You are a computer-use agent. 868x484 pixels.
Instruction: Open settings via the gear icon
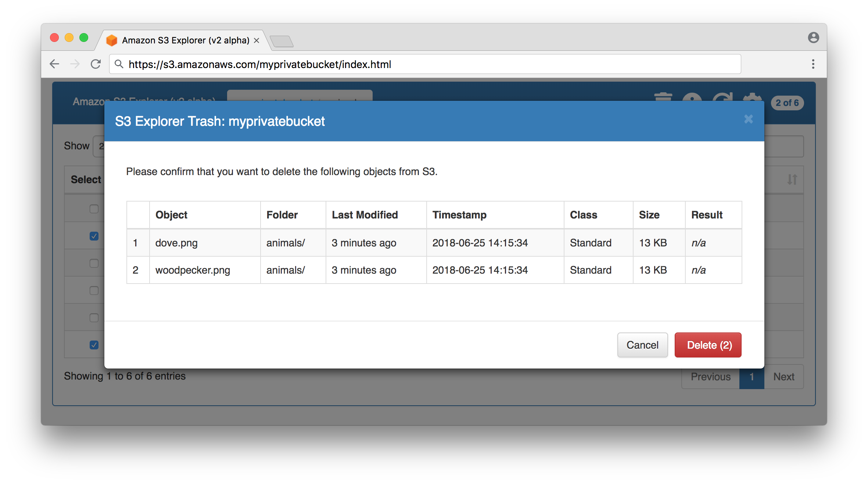pyautogui.click(x=752, y=97)
